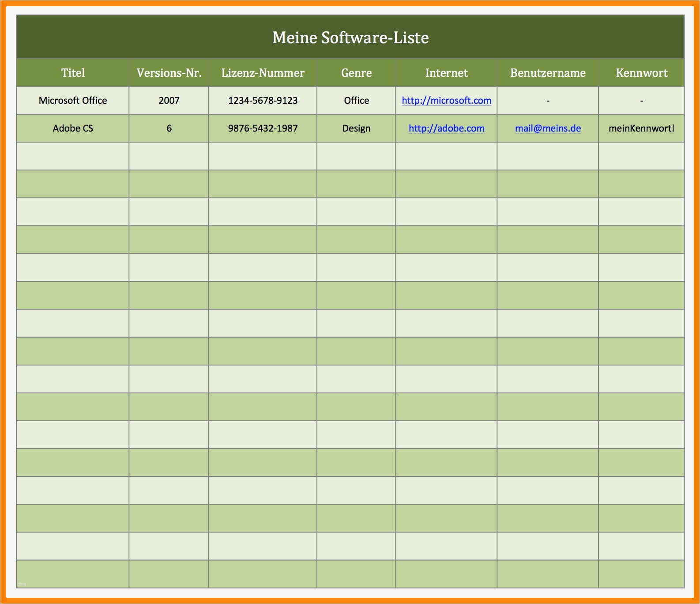The image size is (700, 604).
Task: Select the 'Genre' column header
Action: 356,72
